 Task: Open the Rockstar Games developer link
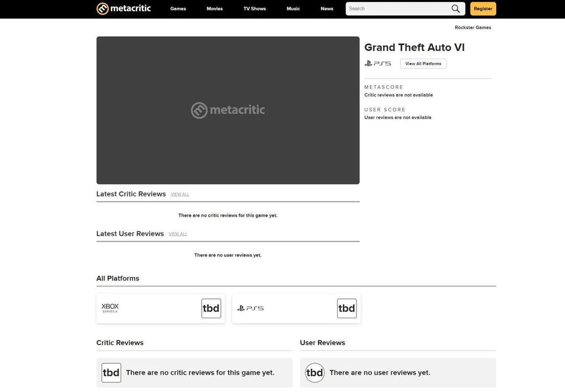click(473, 27)
